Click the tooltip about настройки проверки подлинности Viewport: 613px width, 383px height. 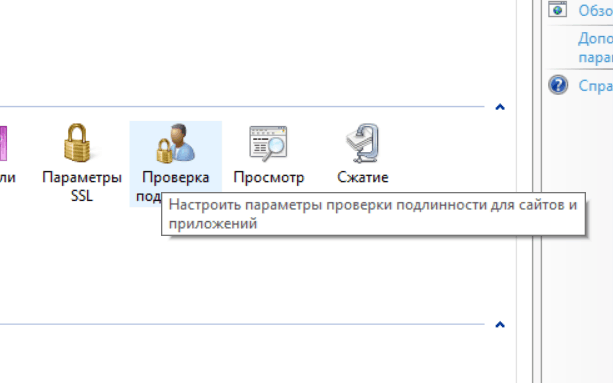[373, 214]
